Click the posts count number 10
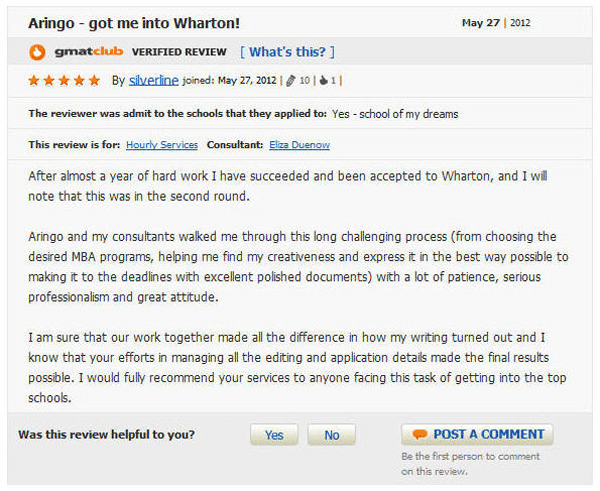Image resolution: width=600 pixels, height=491 pixels. click(305, 80)
